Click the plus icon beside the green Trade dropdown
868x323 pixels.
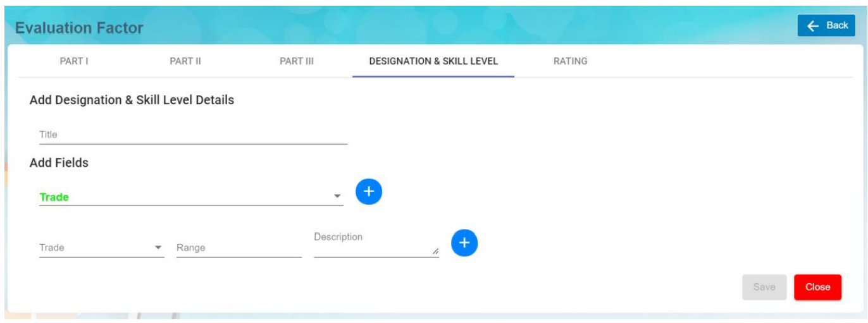[x=369, y=191]
